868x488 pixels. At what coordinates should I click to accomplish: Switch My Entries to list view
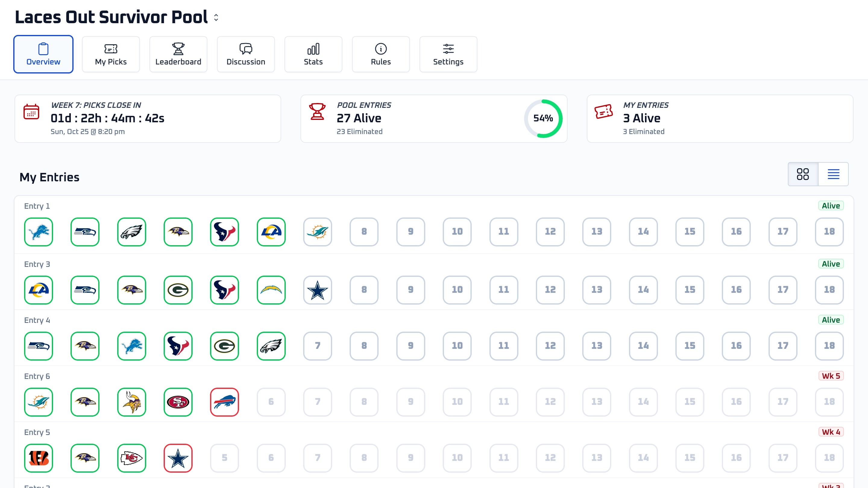click(x=833, y=174)
